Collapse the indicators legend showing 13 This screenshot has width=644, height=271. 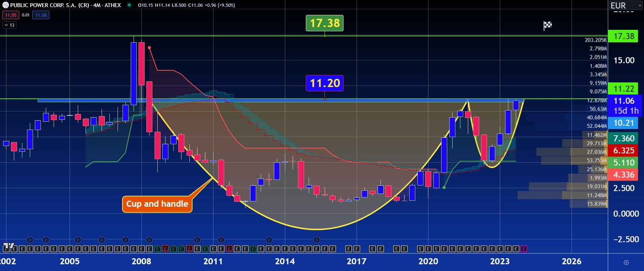[9, 25]
